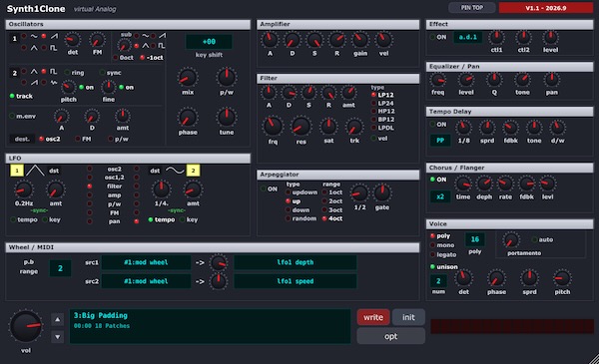Toggle the Effect ON switch
599x364 pixels.
click(433, 37)
